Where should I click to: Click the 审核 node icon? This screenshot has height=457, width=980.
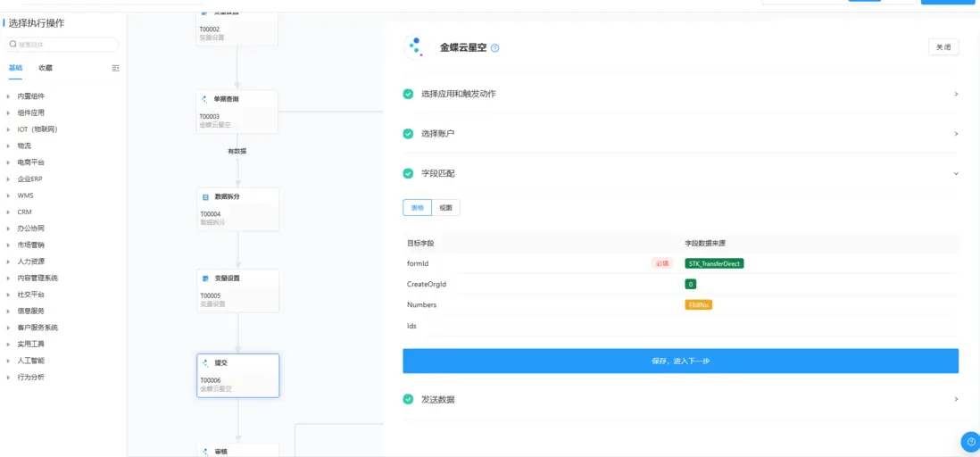click(x=205, y=452)
